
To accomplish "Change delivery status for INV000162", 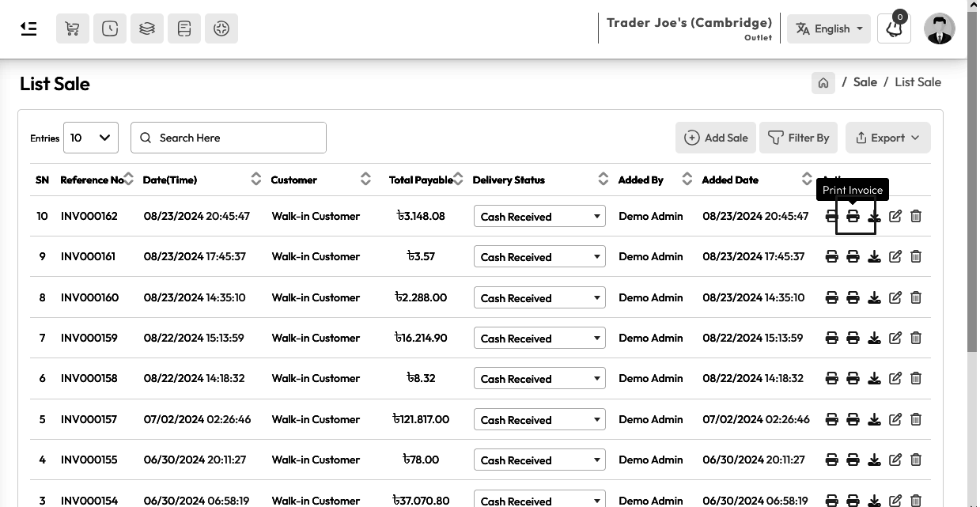I will 539,216.
